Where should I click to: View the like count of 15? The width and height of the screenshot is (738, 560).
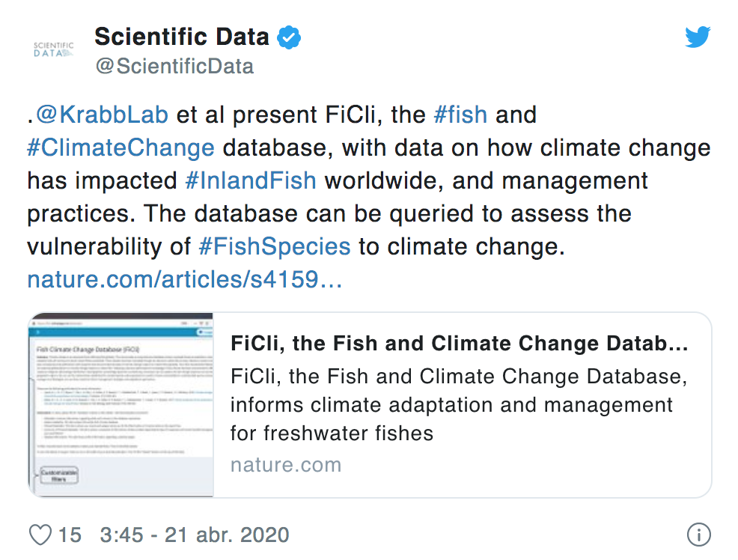coord(70,535)
